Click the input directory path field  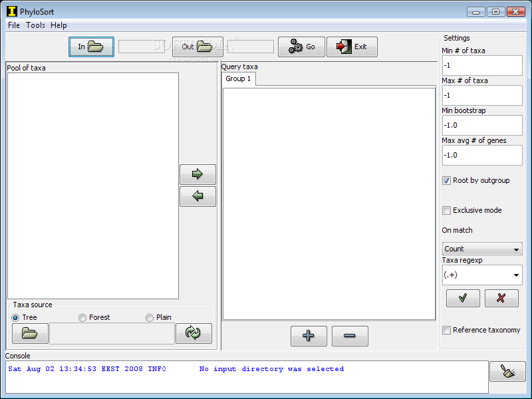pos(142,47)
